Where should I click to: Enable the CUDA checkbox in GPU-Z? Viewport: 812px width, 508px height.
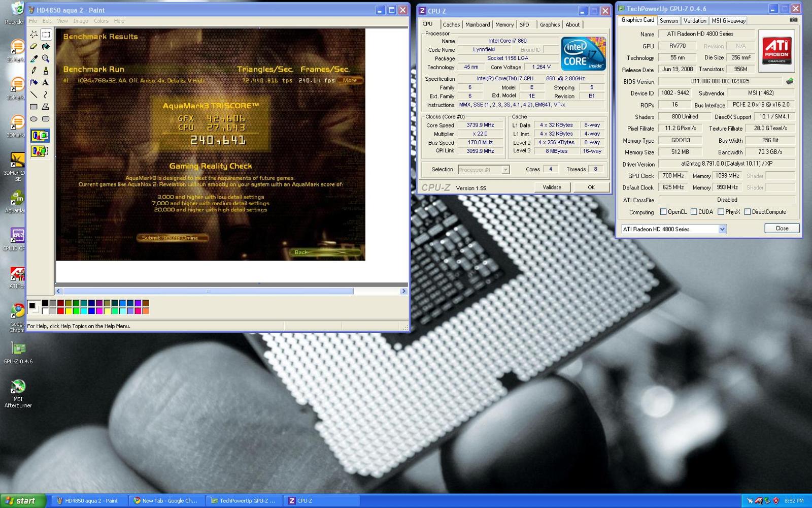694,212
